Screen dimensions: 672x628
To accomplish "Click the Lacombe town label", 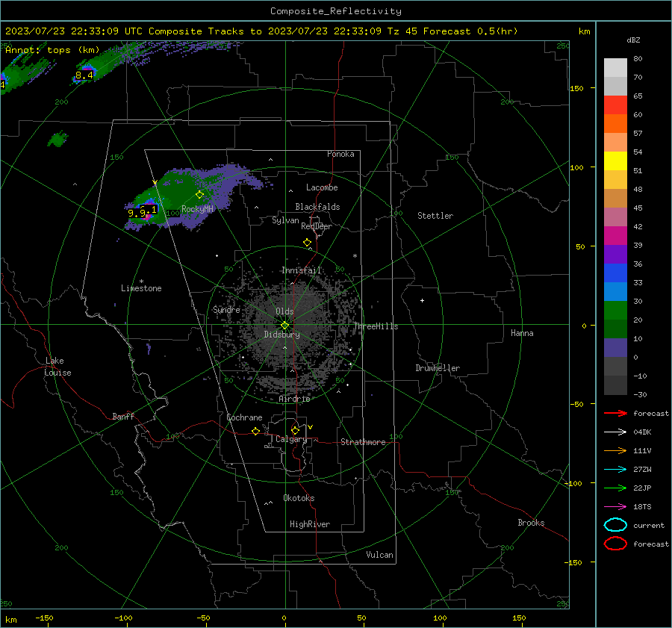I will click(322, 187).
